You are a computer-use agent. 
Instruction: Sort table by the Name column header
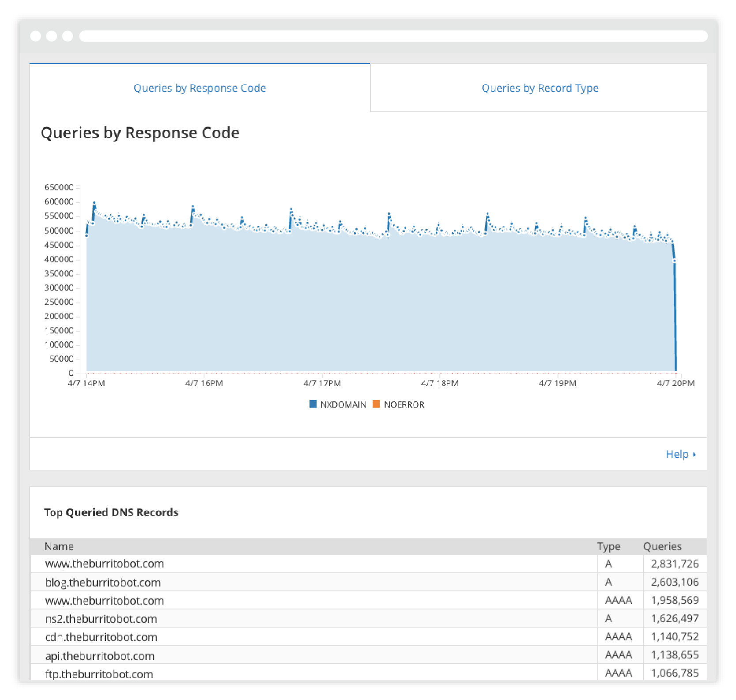coord(59,547)
